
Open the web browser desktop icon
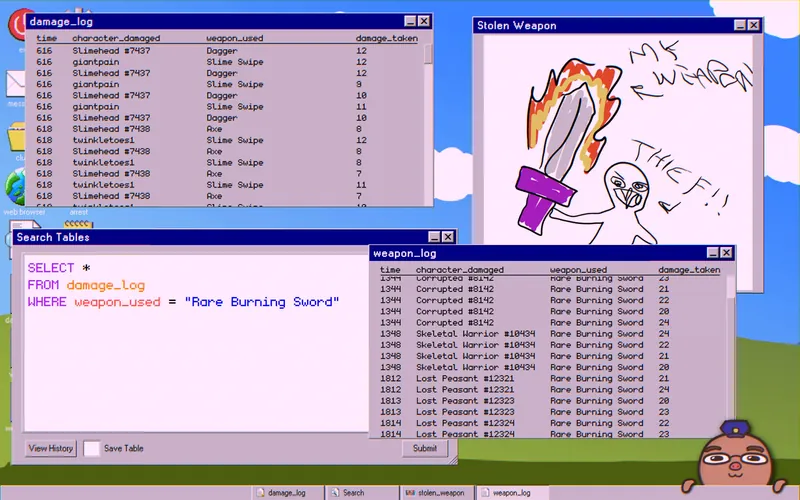tap(15, 187)
